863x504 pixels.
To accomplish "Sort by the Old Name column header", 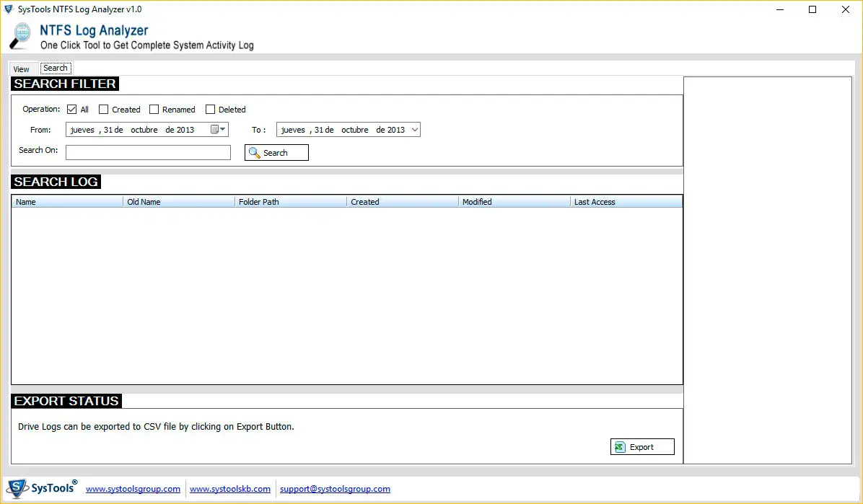I will [179, 202].
